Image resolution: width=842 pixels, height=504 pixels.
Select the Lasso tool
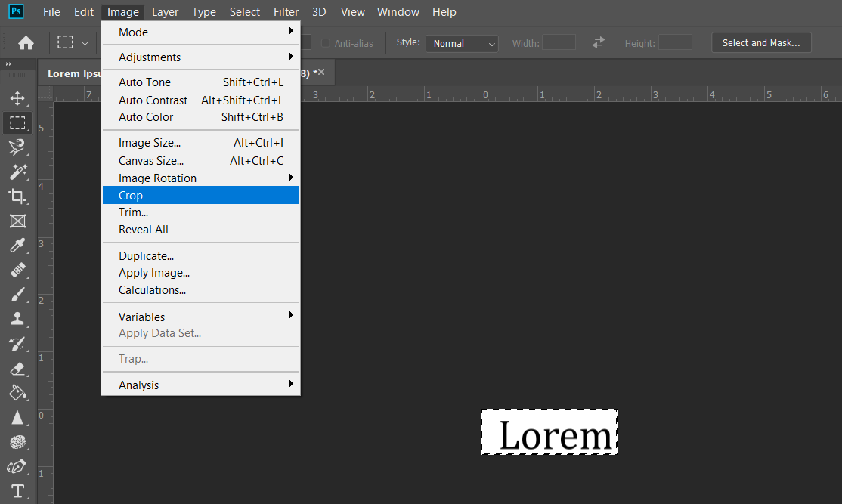18,147
